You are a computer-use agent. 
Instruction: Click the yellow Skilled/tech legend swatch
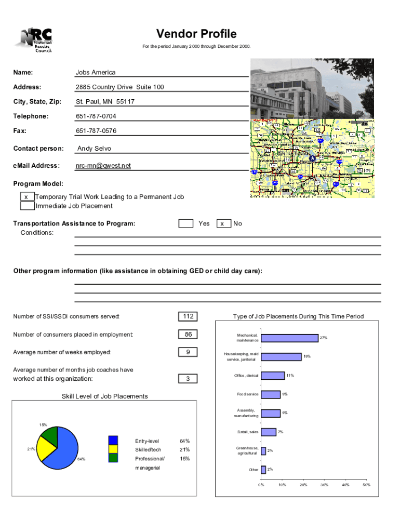tap(113, 449)
